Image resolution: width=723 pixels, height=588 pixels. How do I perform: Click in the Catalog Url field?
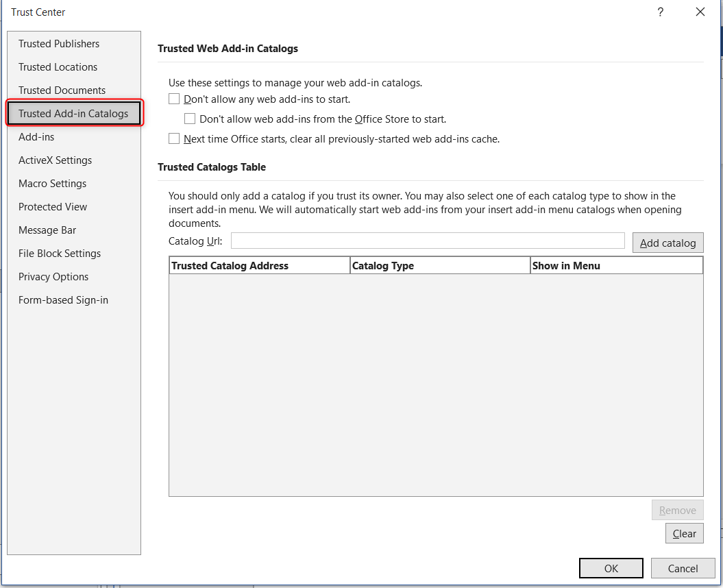428,241
